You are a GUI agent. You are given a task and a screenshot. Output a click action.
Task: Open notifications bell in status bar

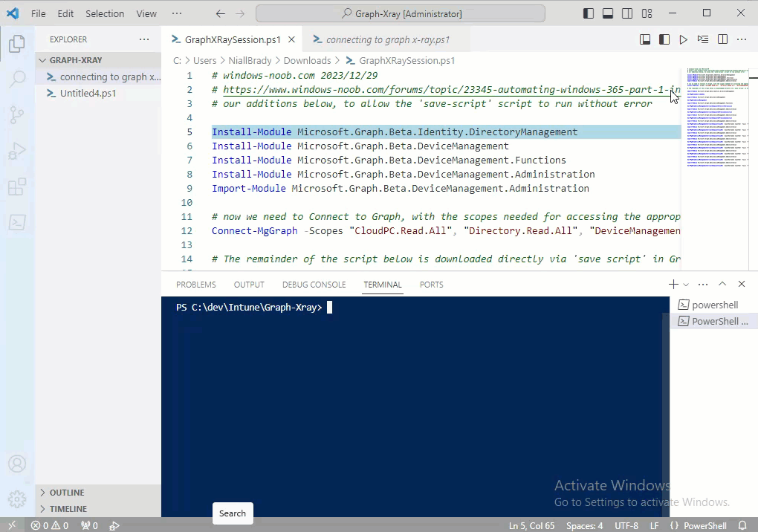click(742, 525)
